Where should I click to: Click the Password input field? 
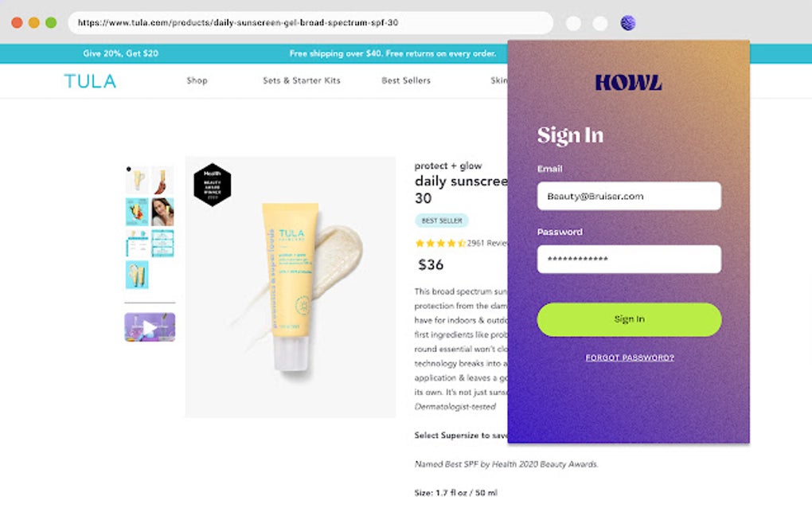(628, 259)
